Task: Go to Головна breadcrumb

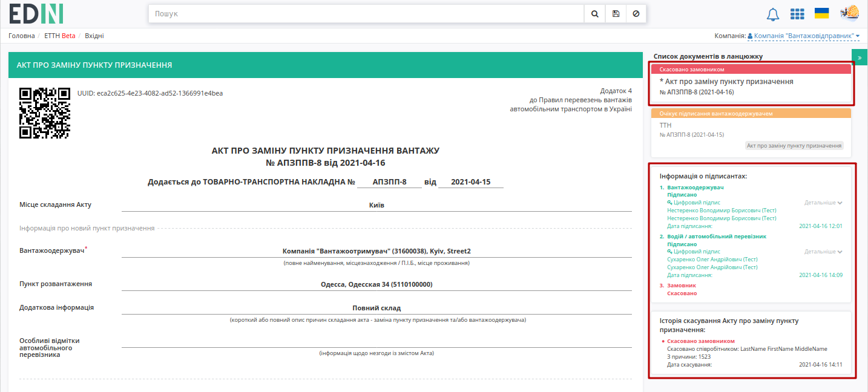Action: click(22, 36)
